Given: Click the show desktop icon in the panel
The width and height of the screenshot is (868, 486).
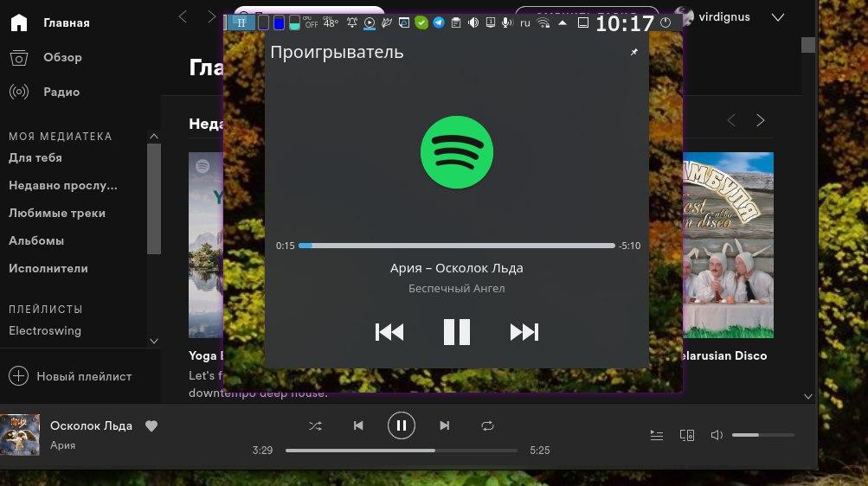Looking at the screenshot, I should (583, 22).
